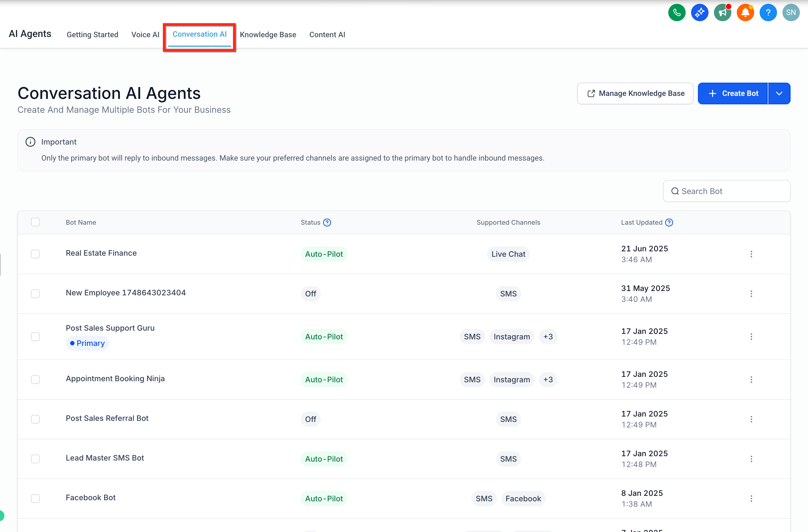Click the green phone dialer icon
The height and width of the screenshot is (532, 808).
coord(677,12)
